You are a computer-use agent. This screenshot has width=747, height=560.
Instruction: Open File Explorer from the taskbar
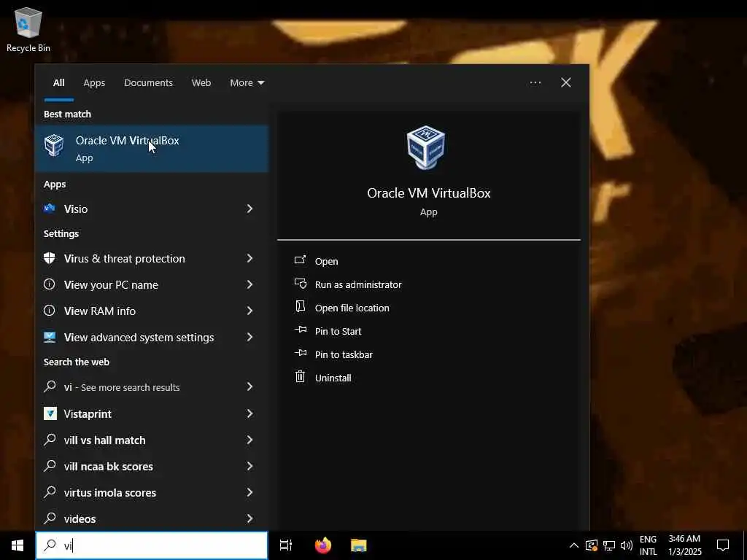coord(359,545)
